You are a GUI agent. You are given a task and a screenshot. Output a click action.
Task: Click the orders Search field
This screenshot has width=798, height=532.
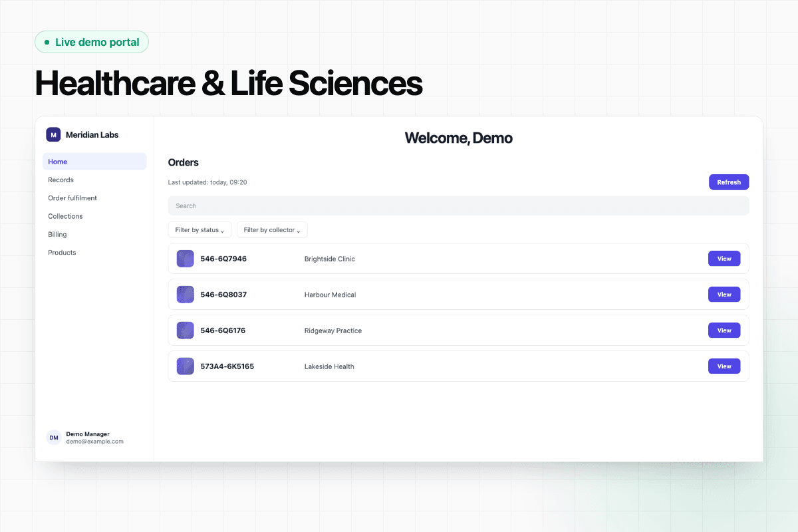[458, 206]
